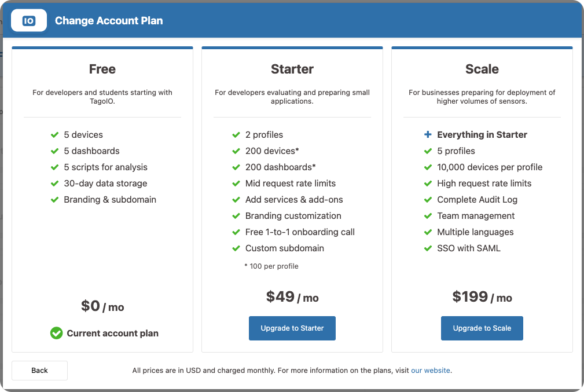584x392 pixels.
Task: Click the blue plus icon beside Everything in Starter
Action: (x=428, y=134)
